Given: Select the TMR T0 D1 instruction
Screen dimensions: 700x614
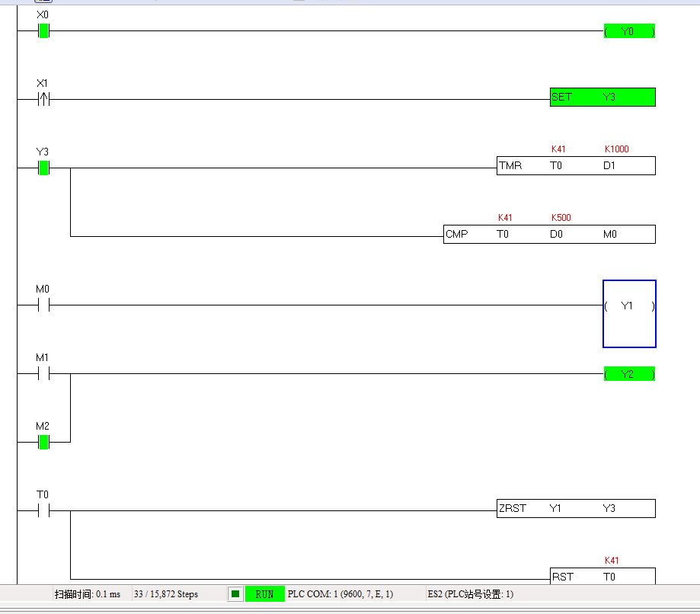Looking at the screenshot, I should [575, 166].
